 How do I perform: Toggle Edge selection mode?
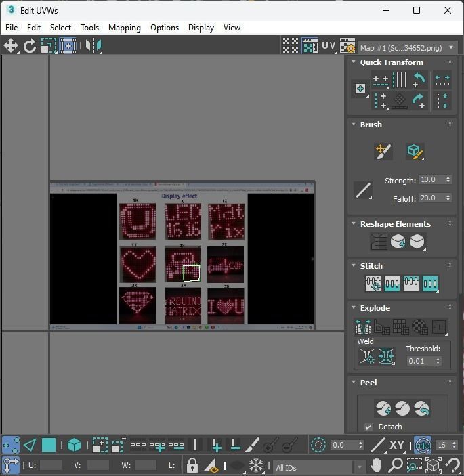[30, 445]
